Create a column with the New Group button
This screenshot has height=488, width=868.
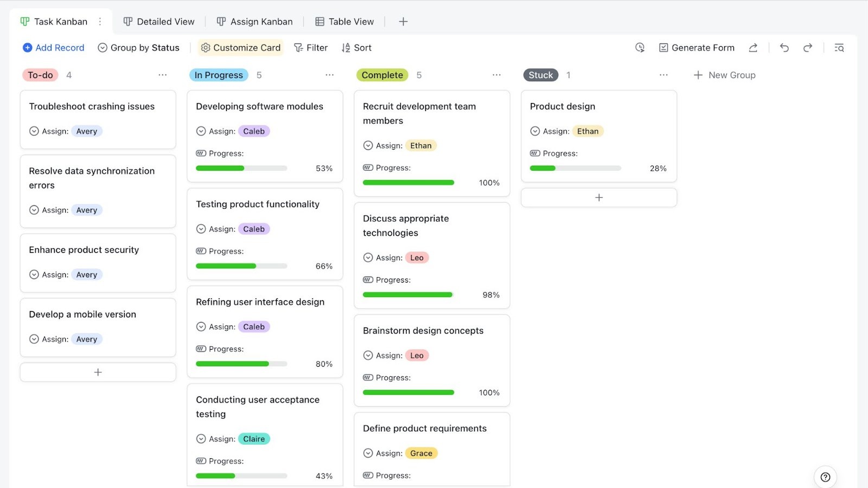coord(724,75)
